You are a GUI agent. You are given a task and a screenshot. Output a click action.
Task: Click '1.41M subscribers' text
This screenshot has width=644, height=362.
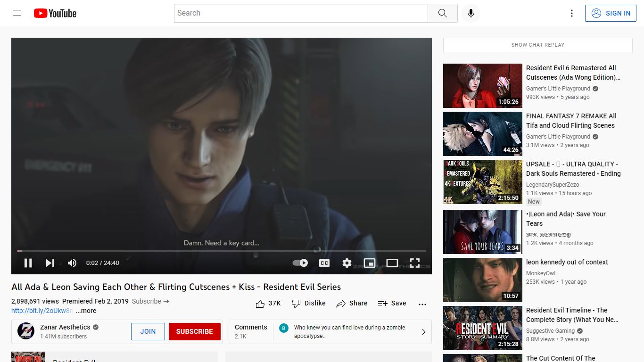click(64, 337)
